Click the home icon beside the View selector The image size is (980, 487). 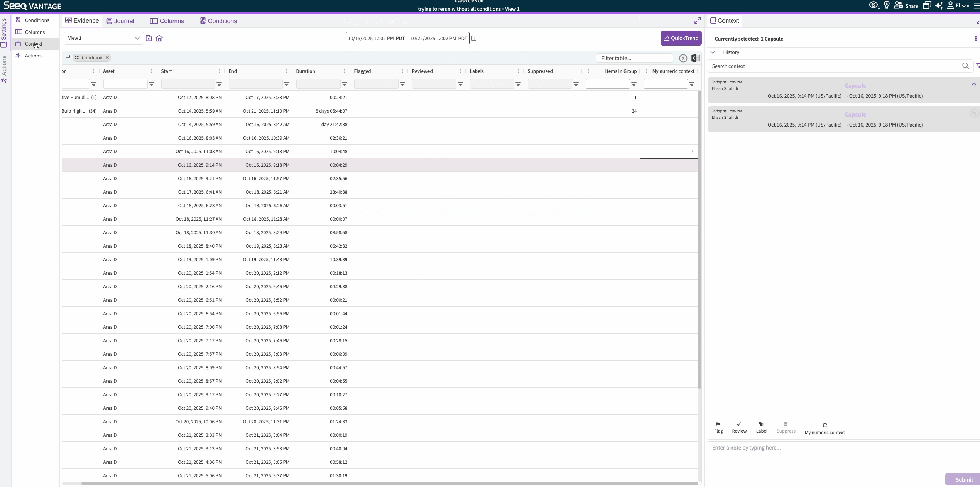point(159,38)
